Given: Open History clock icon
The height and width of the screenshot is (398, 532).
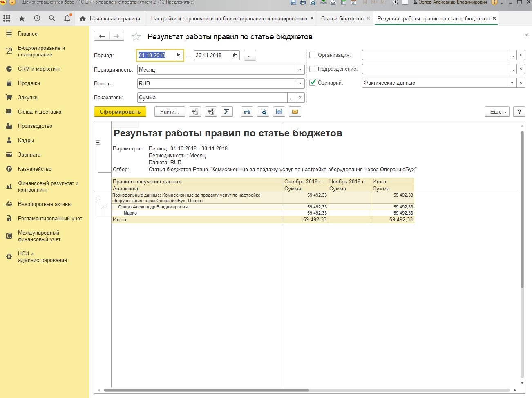Looking at the screenshot, I should (37, 18).
